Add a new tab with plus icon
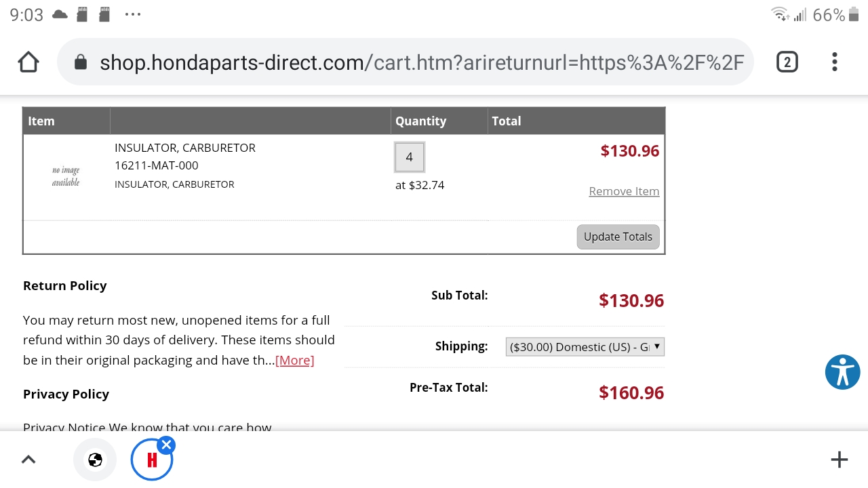The width and height of the screenshot is (868, 488). [x=840, y=460]
